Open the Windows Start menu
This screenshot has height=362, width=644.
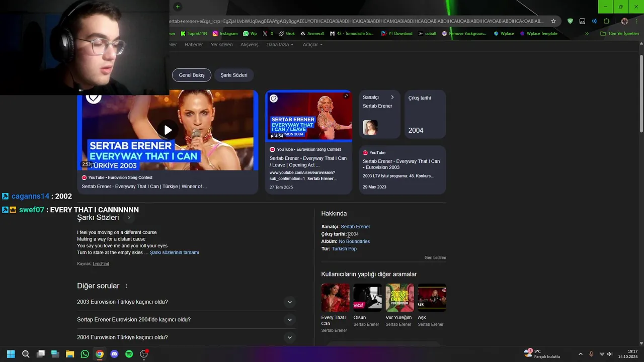(x=11, y=354)
